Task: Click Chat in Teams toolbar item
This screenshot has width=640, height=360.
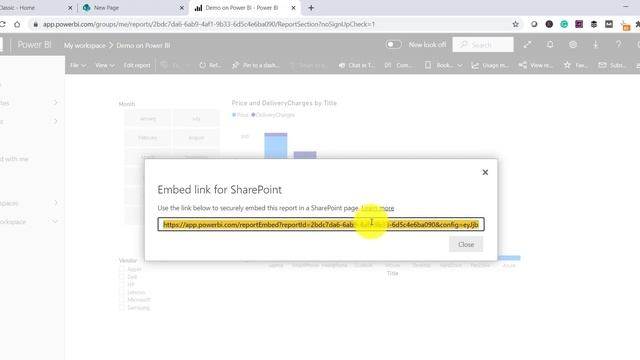Action: pyautogui.click(x=356, y=65)
